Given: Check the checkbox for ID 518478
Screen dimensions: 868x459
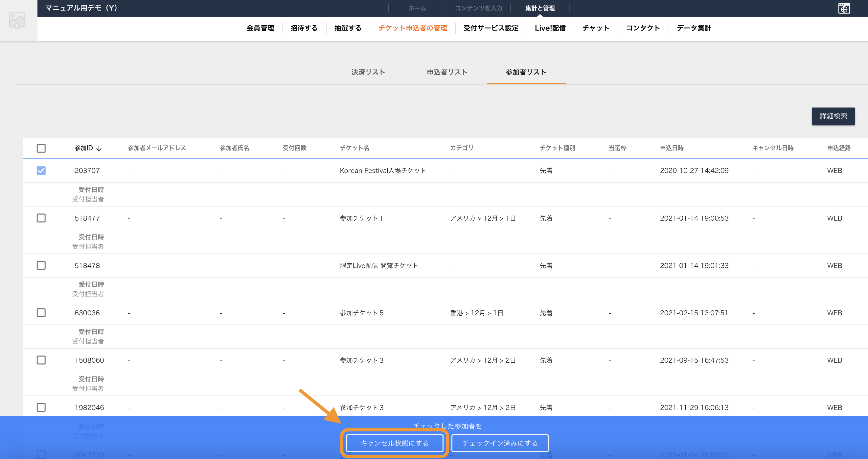Looking at the screenshot, I should click(x=41, y=265).
